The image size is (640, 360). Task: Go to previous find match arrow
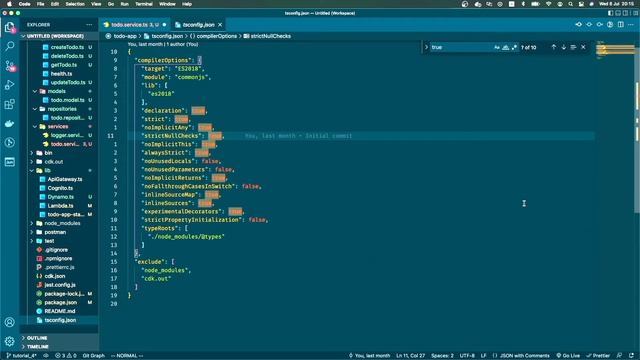[553, 47]
